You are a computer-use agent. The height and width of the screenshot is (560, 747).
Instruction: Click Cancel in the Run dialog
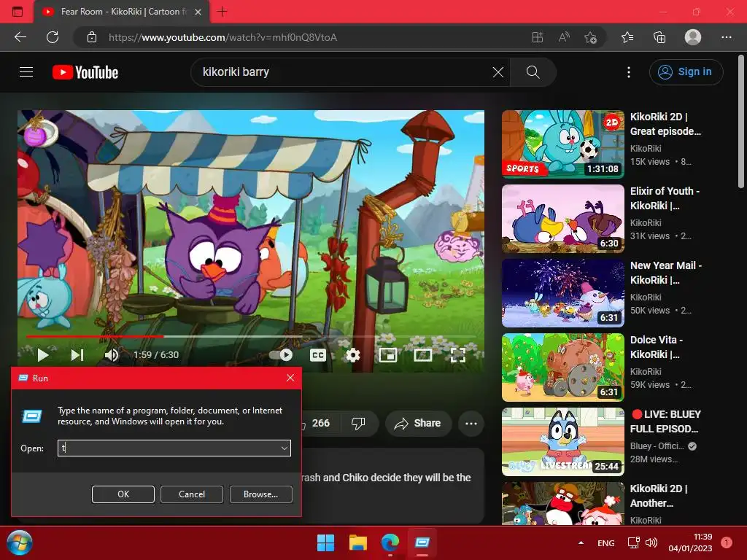pyautogui.click(x=192, y=494)
